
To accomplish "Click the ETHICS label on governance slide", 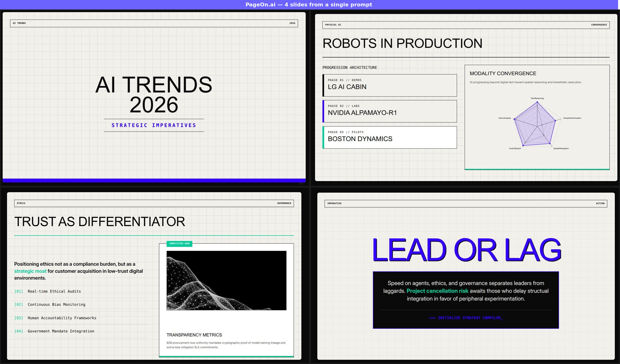I will click(x=21, y=203).
